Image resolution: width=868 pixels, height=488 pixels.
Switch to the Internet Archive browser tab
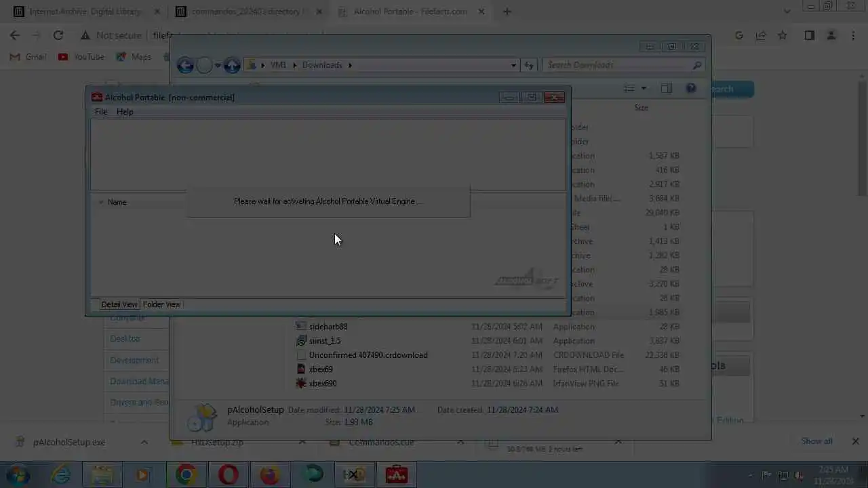pyautogui.click(x=87, y=12)
